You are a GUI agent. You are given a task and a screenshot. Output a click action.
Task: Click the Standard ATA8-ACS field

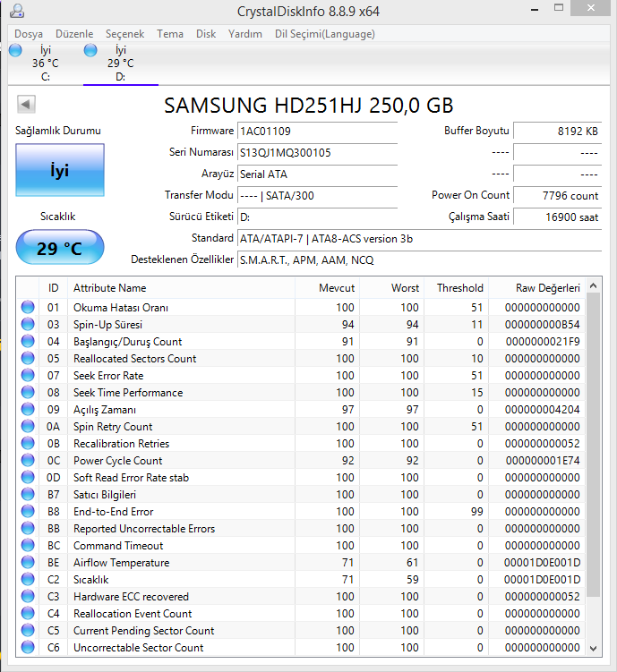420,239
